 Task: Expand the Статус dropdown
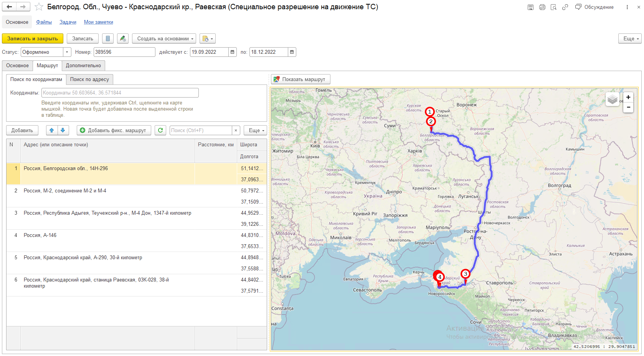(67, 52)
